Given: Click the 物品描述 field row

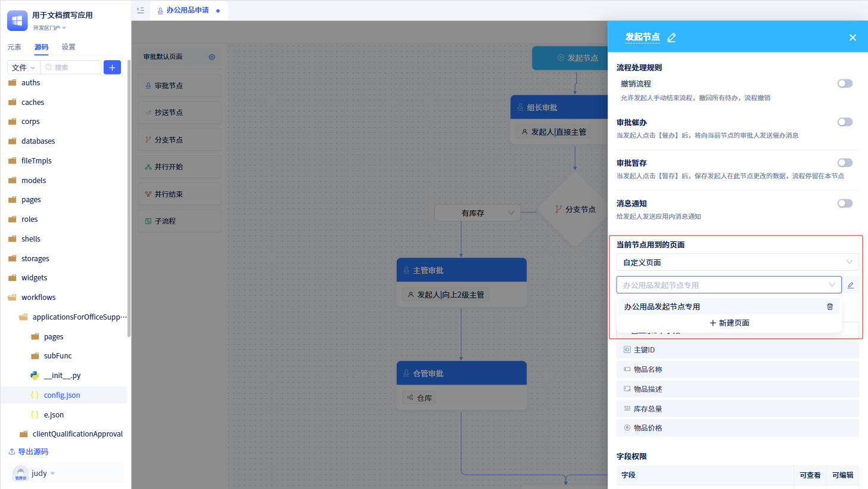Looking at the screenshot, I should (x=738, y=389).
